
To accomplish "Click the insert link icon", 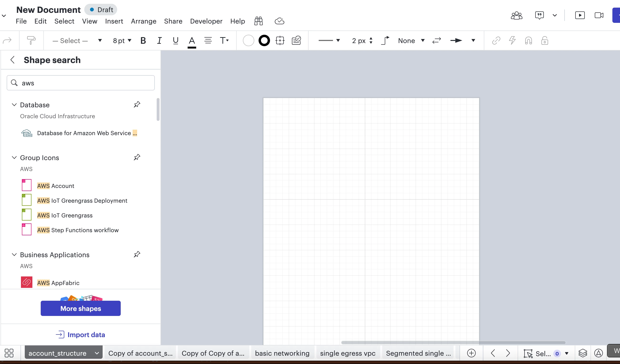I will (496, 40).
